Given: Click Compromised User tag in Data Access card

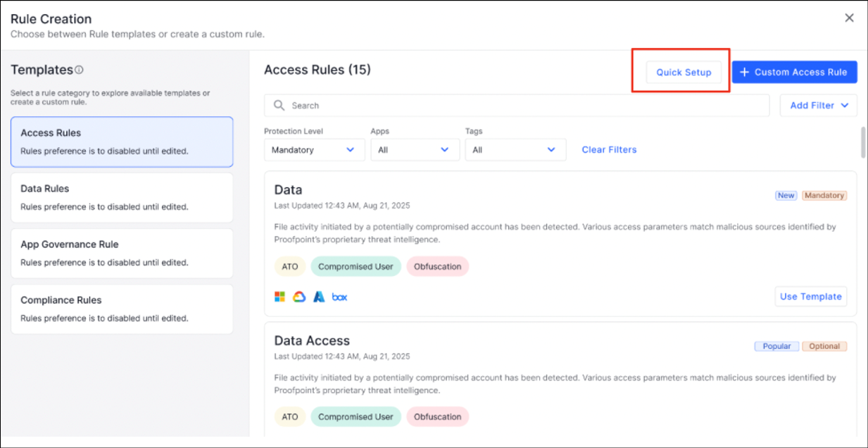Looking at the screenshot, I should 356,416.
